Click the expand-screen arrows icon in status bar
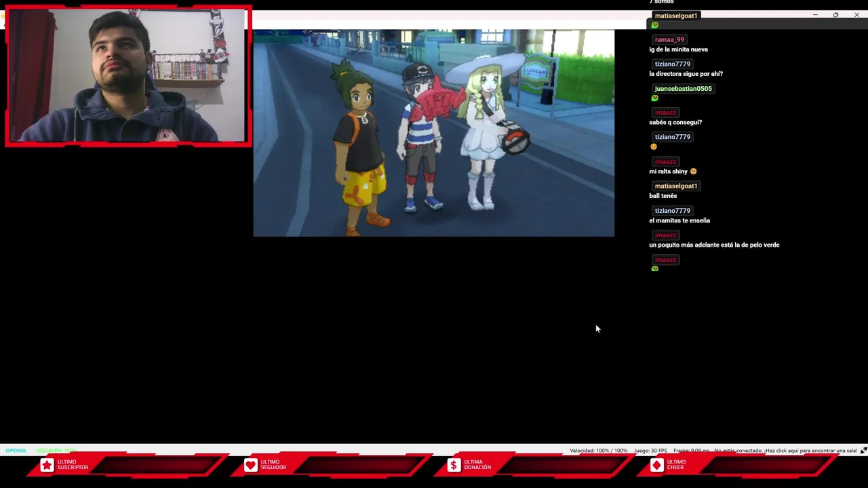 click(x=863, y=451)
